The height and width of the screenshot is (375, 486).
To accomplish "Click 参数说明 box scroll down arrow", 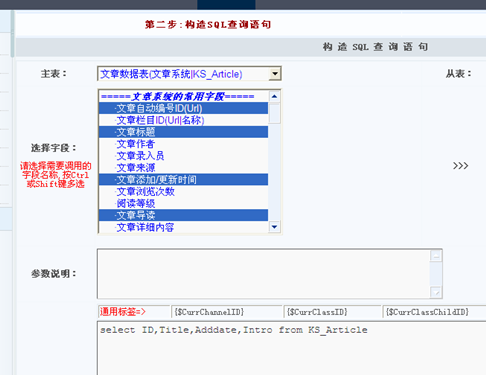I will [x=436, y=292].
